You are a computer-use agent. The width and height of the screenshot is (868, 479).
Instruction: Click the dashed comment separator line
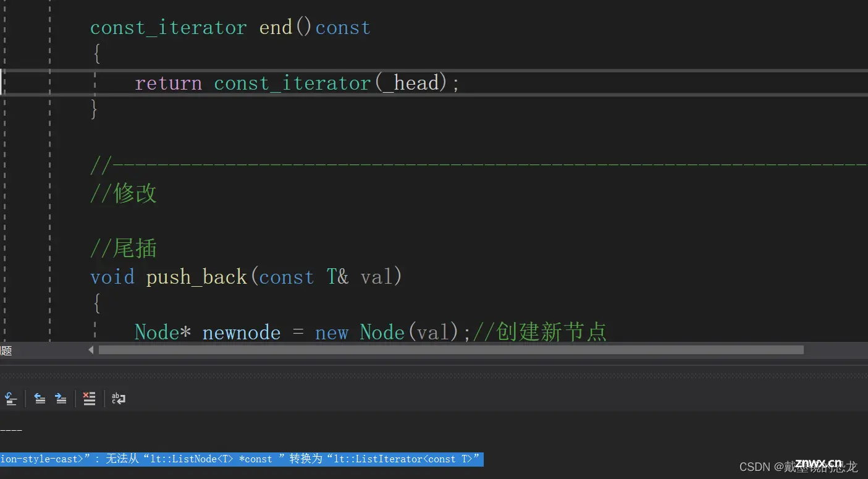pyautogui.click(x=479, y=166)
